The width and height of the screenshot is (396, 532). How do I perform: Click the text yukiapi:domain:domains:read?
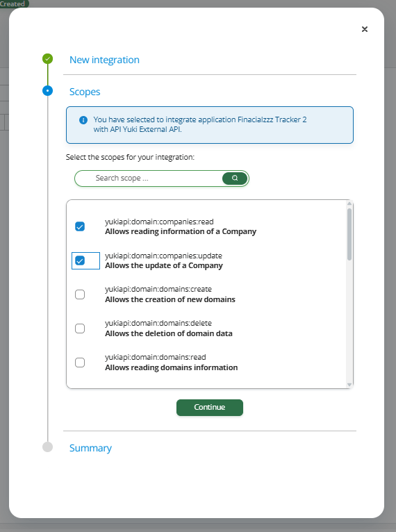pyautogui.click(x=156, y=357)
